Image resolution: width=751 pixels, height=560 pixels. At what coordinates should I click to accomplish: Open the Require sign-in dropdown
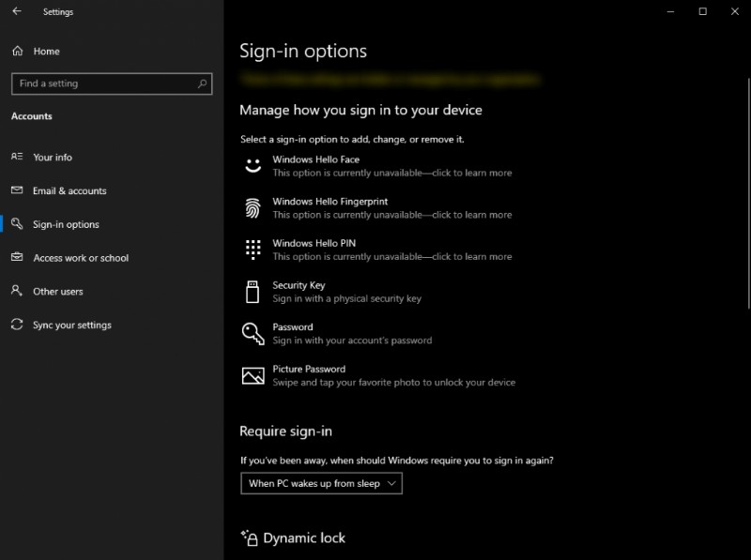[x=321, y=483]
